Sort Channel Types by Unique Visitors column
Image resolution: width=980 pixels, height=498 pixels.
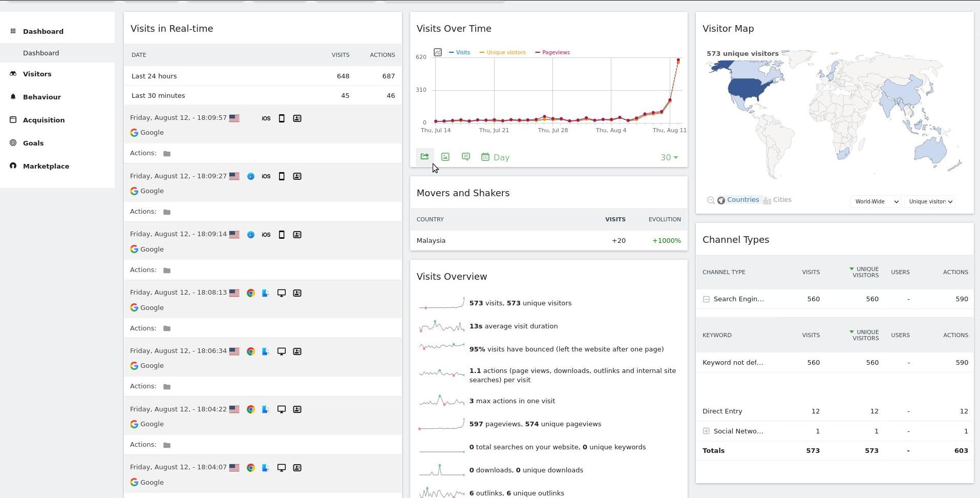tap(864, 272)
